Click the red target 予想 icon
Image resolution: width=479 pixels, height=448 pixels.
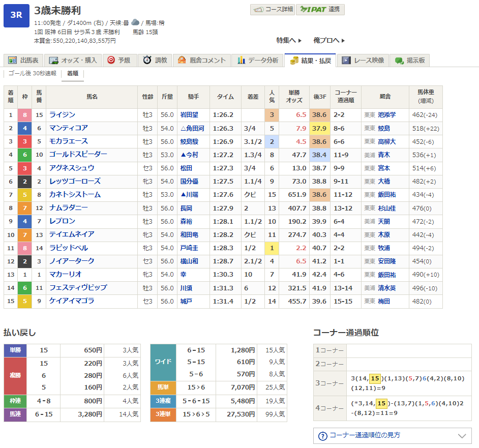(x=111, y=61)
